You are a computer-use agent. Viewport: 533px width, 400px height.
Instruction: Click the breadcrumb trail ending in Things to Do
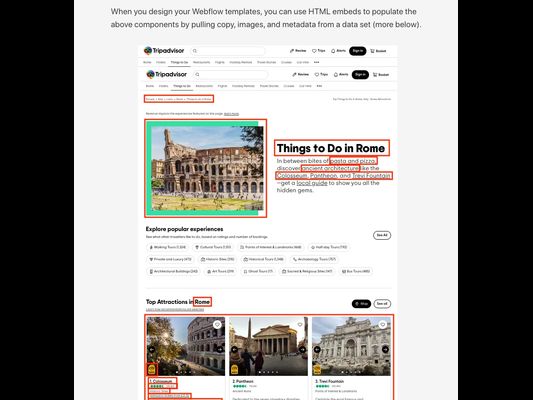[179, 99]
